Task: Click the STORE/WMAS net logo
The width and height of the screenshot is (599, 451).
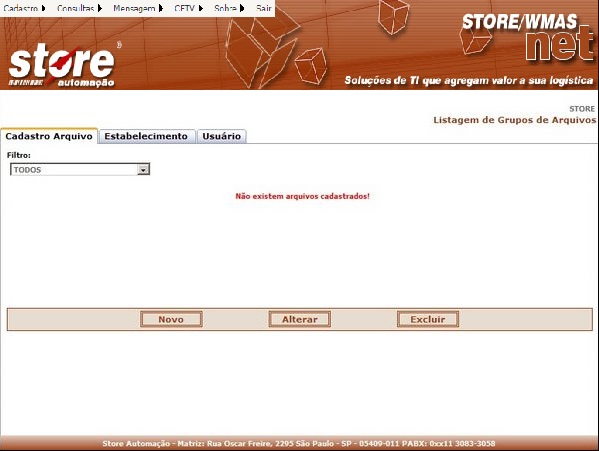Action: coord(528,37)
